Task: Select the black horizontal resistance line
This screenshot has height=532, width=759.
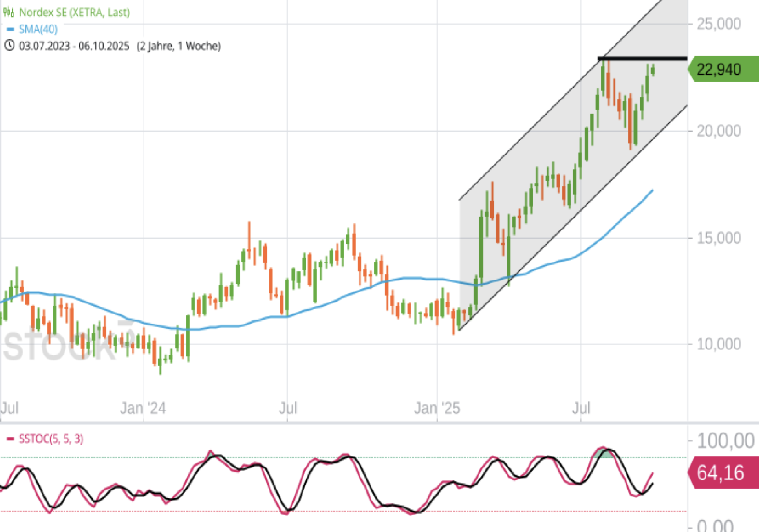Action: pos(642,58)
